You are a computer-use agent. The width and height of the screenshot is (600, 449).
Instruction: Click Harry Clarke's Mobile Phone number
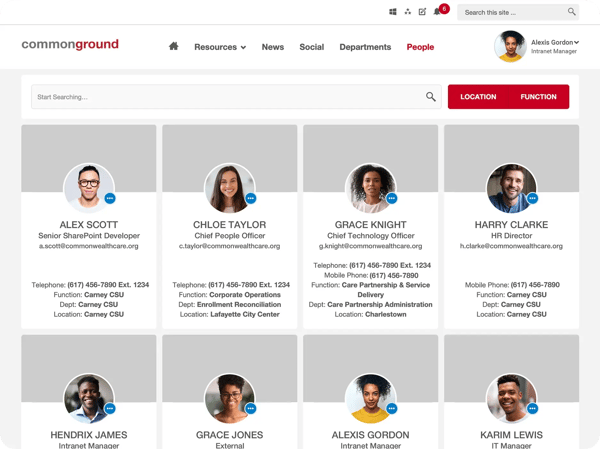tap(535, 285)
